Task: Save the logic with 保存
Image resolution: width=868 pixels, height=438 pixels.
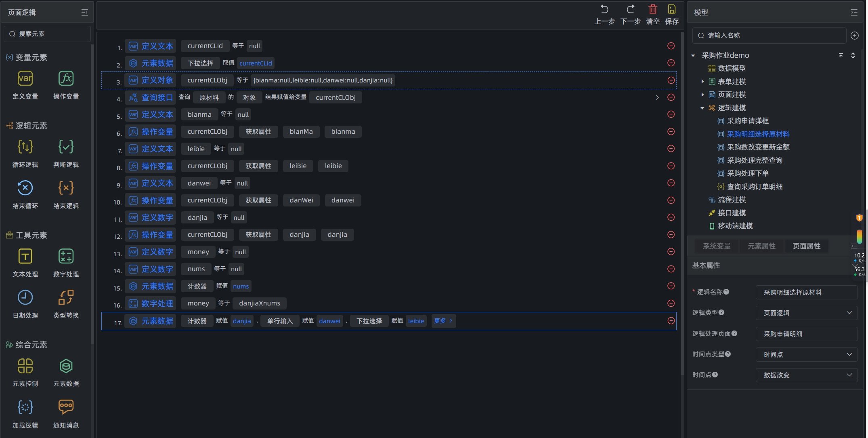Action: click(672, 15)
